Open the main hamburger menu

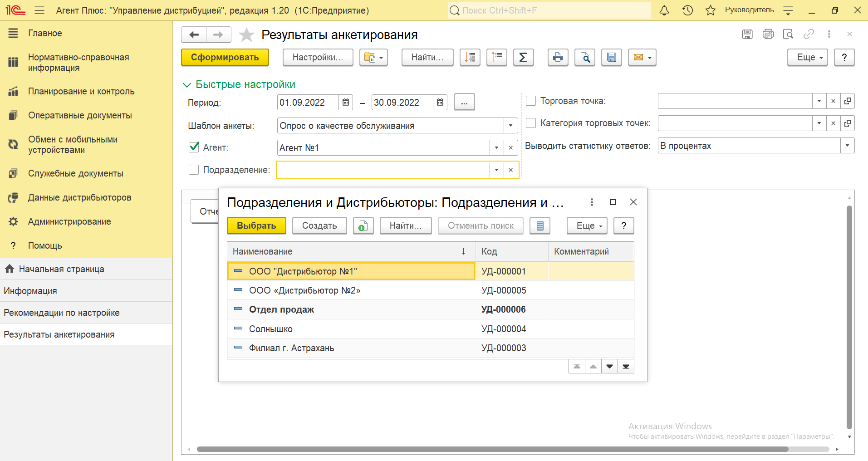coord(39,10)
